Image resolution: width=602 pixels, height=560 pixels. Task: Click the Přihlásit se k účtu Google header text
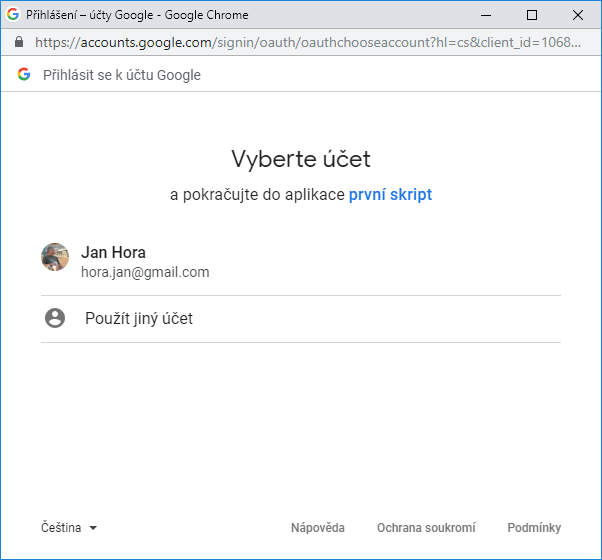pyautogui.click(x=122, y=75)
